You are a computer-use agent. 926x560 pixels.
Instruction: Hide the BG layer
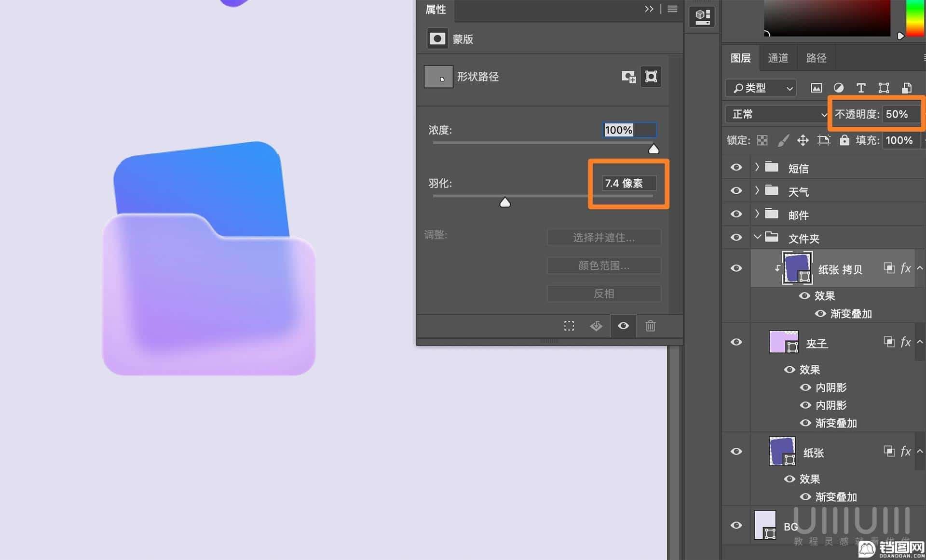pos(736,525)
